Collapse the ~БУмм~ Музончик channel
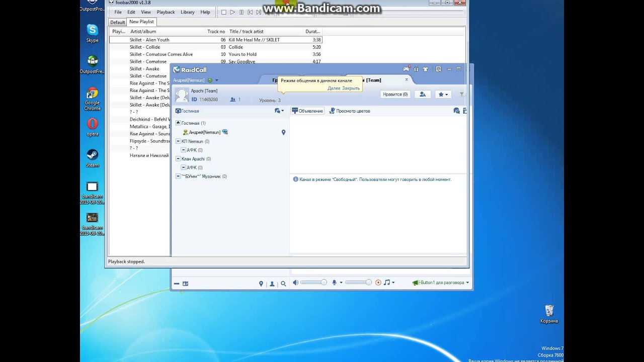The height and width of the screenshot is (362, 644). point(178,176)
